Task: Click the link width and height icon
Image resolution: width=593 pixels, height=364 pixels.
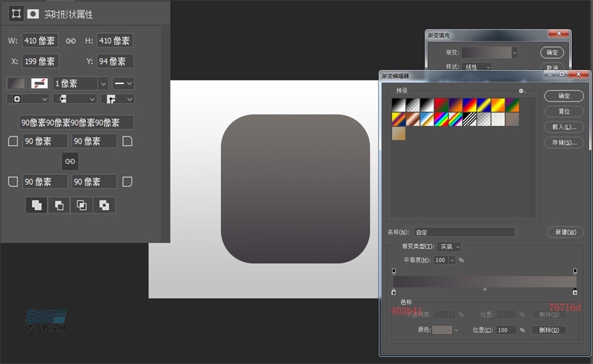Action: (70, 41)
